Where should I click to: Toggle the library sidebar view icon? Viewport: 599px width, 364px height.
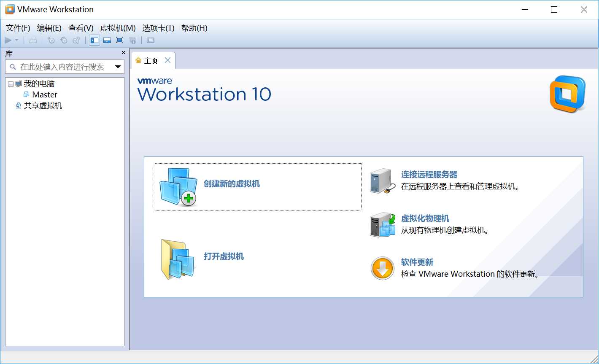[x=94, y=40]
